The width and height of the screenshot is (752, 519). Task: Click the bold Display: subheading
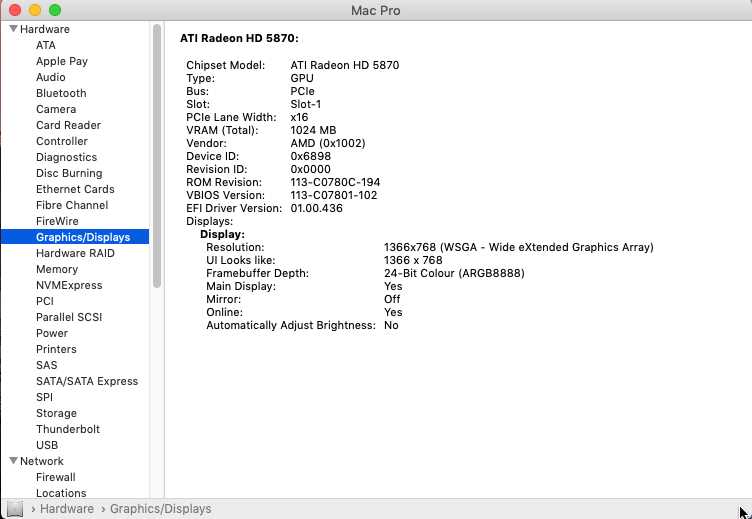click(x=223, y=235)
